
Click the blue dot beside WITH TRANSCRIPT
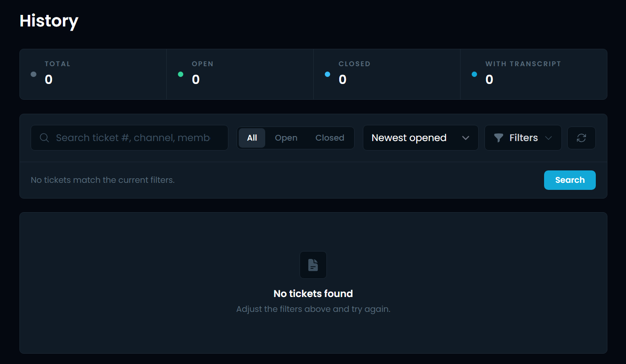pos(474,74)
